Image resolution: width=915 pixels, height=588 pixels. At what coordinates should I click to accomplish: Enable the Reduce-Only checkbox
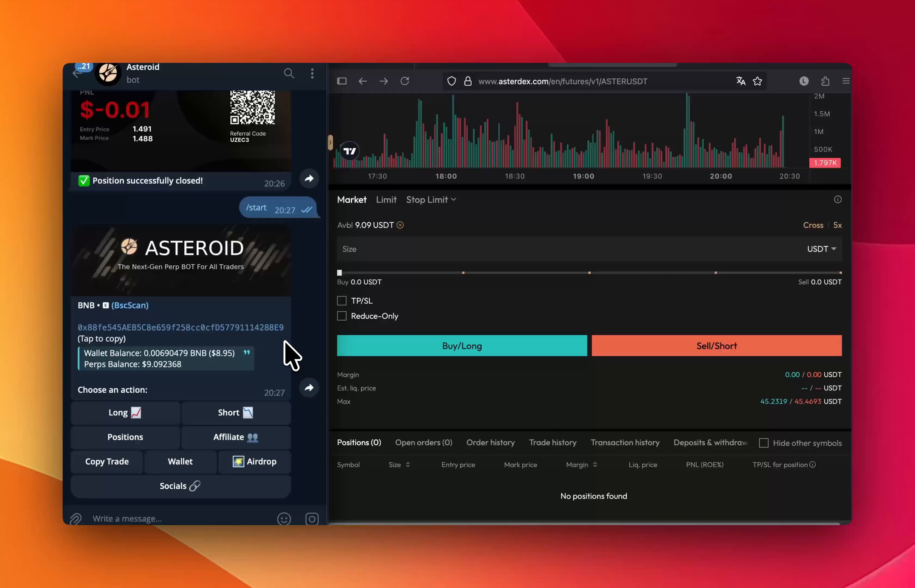[341, 316]
